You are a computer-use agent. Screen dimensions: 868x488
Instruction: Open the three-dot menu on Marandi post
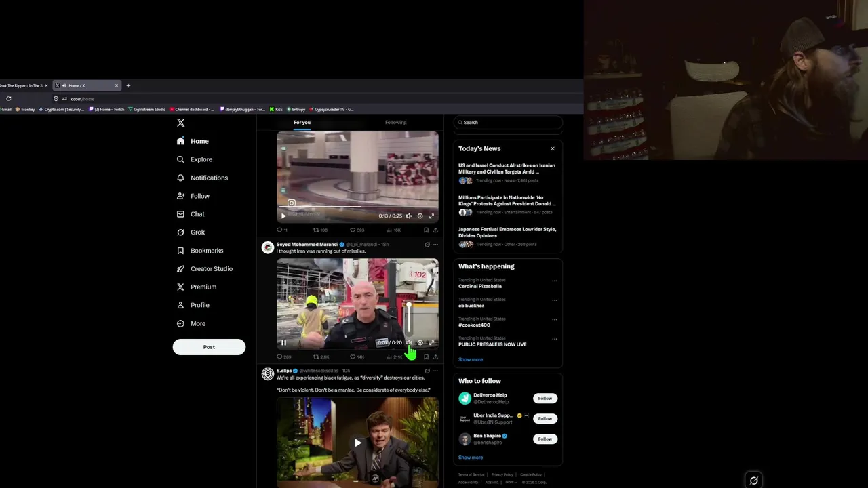click(x=435, y=244)
